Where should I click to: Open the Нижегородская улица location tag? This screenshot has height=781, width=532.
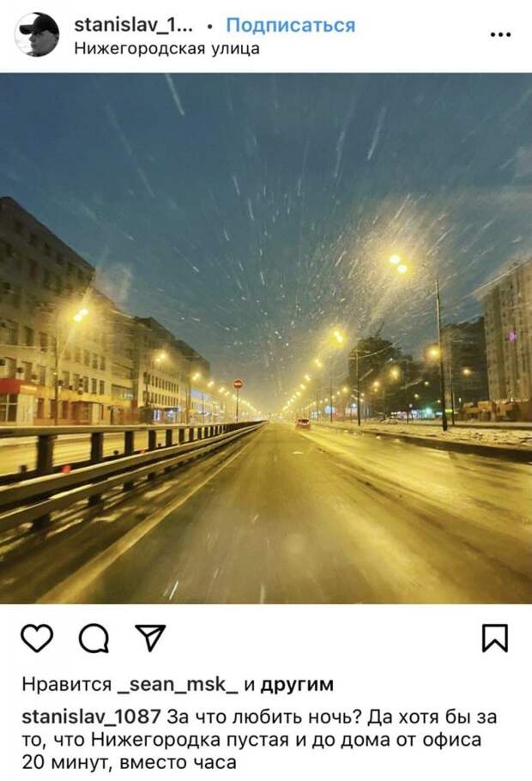(166, 49)
